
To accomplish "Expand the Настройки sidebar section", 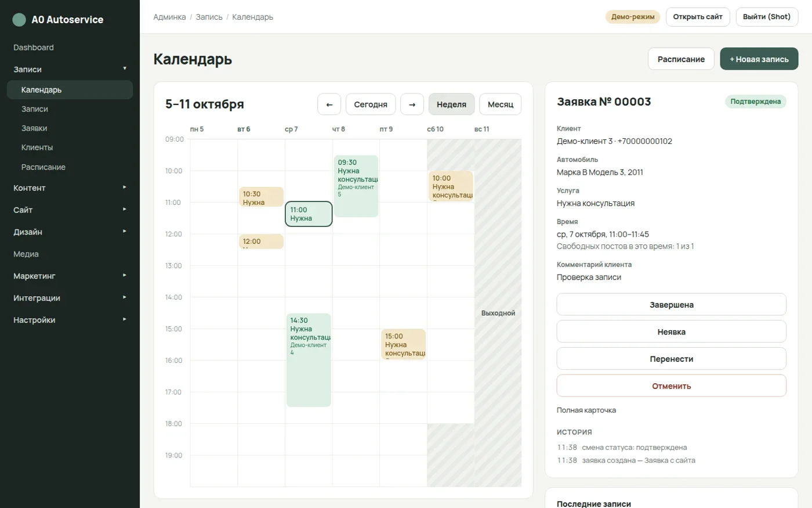I will 70,320.
